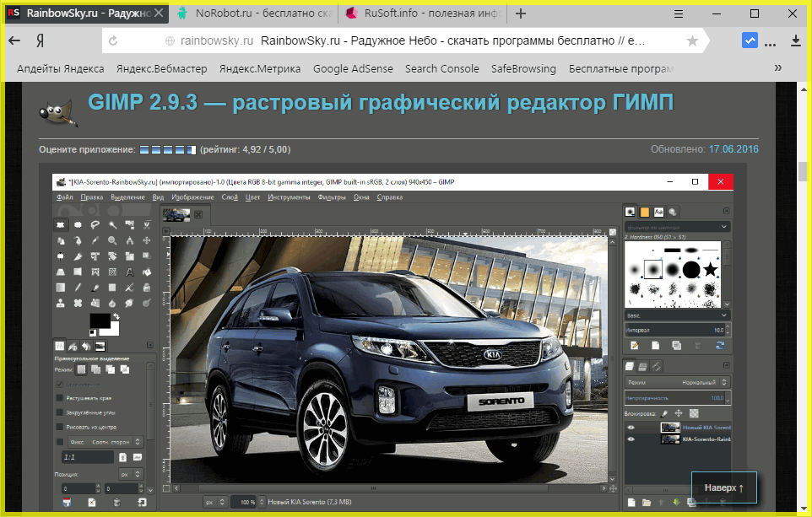Screen dimensions: 812x517
Task: Switch to the RuSoft.info browser tab
Action: [x=422, y=13]
